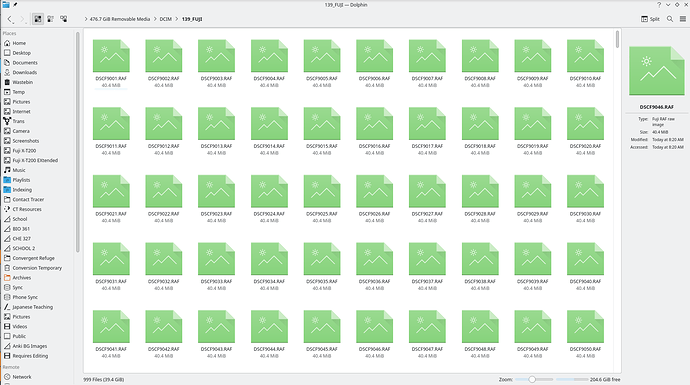Switch to Icons view mode
690x385 pixels.
38,19
